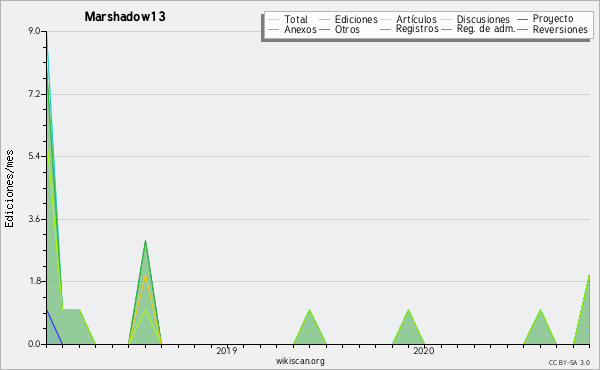Click the wikiscan.org text
Image resolution: width=600 pixels, height=370 pixels.
pyautogui.click(x=300, y=361)
